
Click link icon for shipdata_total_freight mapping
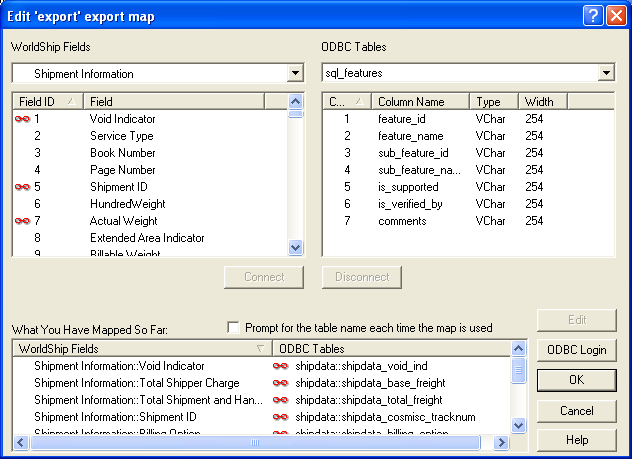click(281, 400)
